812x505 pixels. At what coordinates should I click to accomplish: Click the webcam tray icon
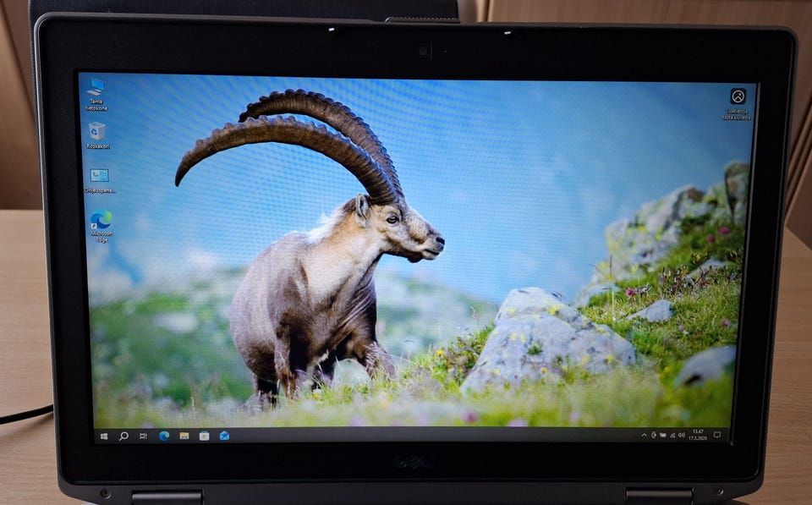[654, 435]
